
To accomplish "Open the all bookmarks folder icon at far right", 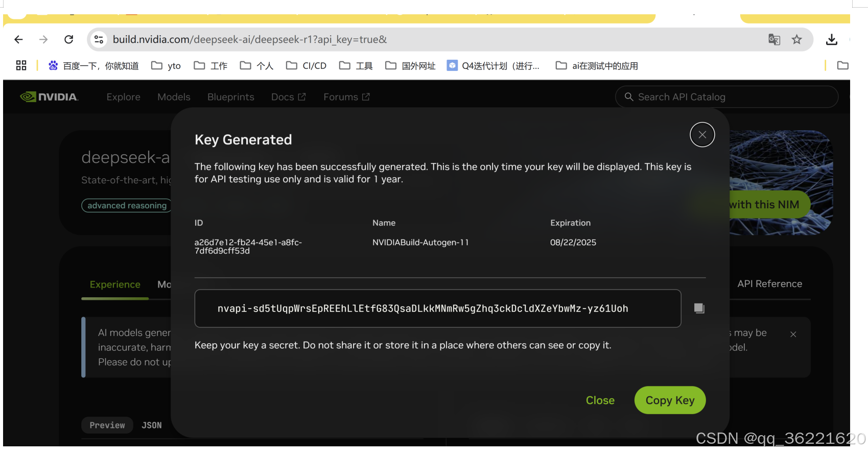I will tap(842, 65).
